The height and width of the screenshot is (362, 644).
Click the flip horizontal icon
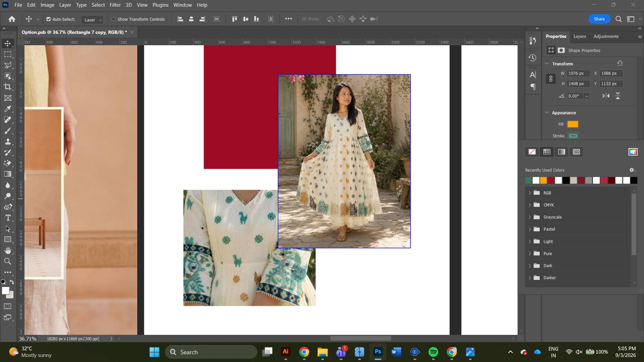tap(606, 96)
